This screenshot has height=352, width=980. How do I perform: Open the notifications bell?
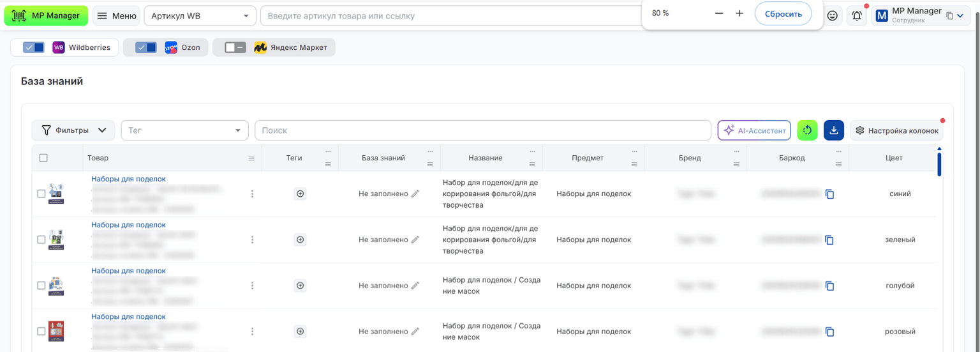[857, 16]
